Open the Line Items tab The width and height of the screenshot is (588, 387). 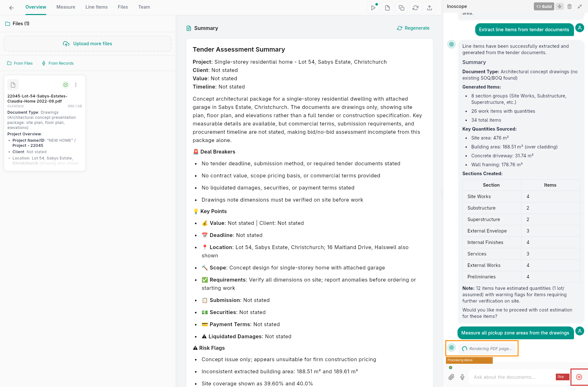pos(96,7)
